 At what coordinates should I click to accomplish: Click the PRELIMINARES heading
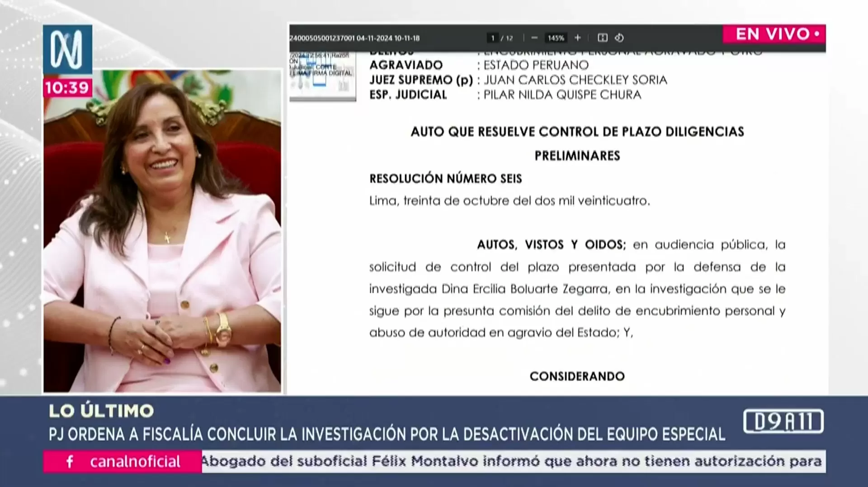click(x=577, y=156)
